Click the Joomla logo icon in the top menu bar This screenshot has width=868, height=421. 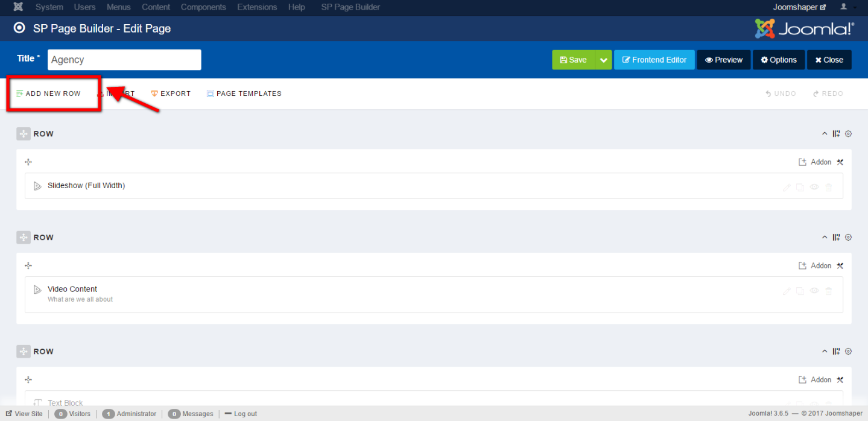tap(19, 7)
